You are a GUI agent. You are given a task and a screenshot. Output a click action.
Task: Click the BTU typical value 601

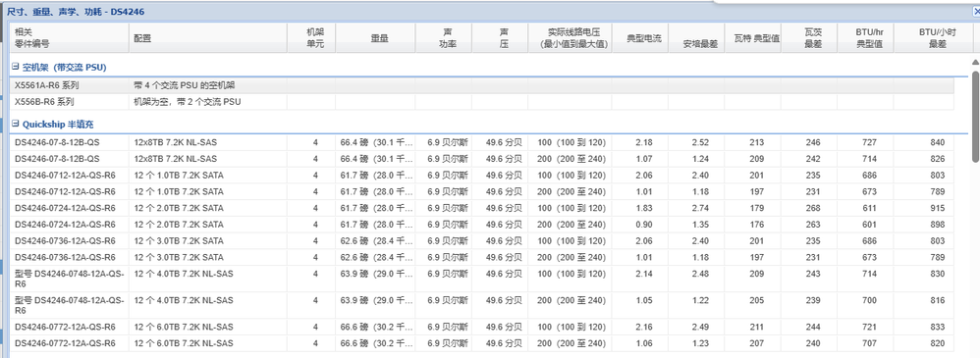coord(869,225)
